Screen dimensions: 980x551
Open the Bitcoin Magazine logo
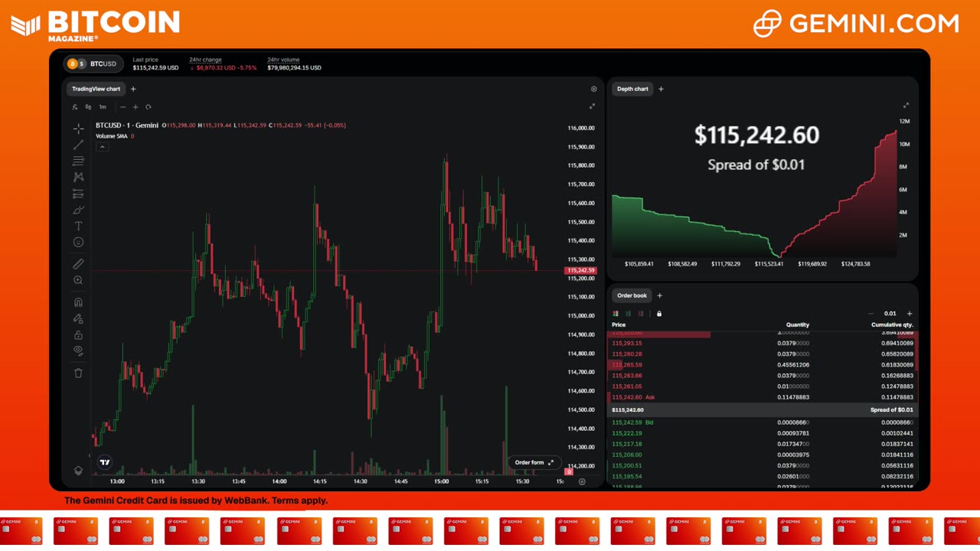point(95,24)
